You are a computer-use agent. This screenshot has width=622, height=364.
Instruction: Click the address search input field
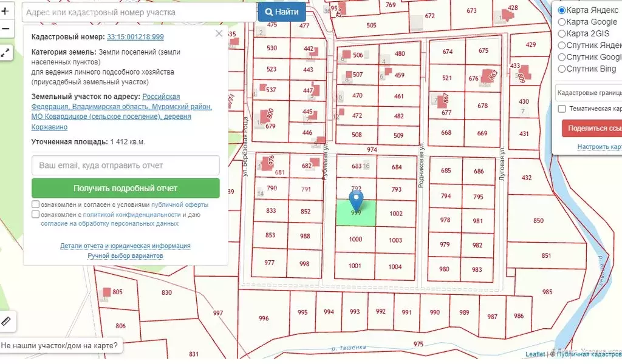[x=138, y=12]
